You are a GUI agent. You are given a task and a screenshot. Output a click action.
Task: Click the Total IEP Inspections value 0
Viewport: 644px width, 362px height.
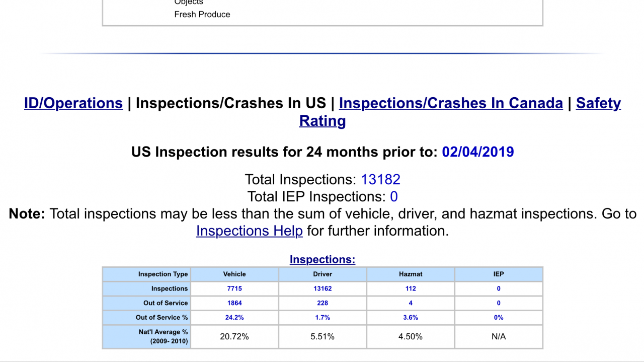coord(394,197)
